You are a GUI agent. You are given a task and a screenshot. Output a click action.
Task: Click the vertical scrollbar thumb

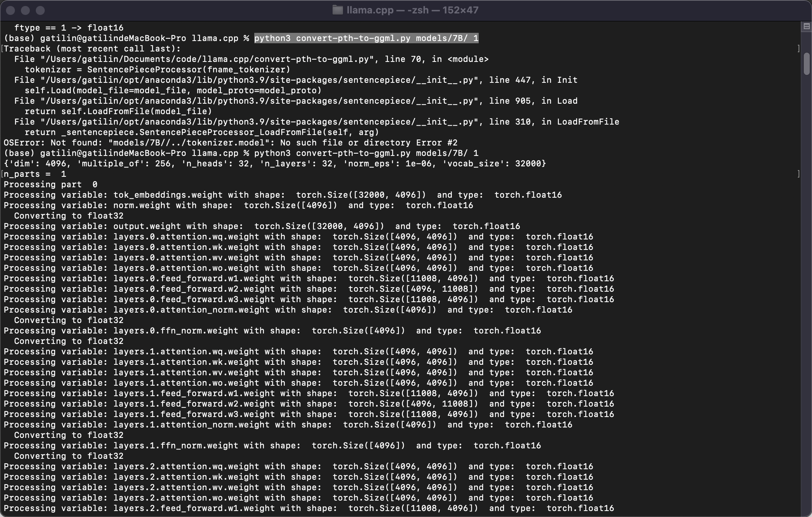pos(806,64)
